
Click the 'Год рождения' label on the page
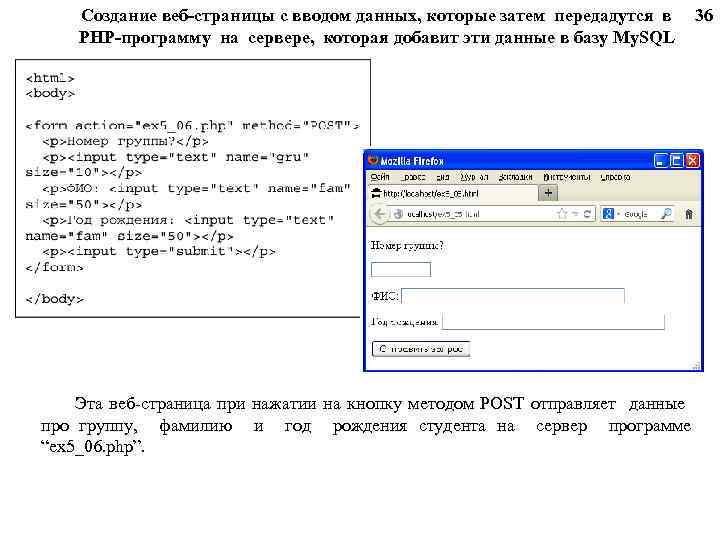405,322
